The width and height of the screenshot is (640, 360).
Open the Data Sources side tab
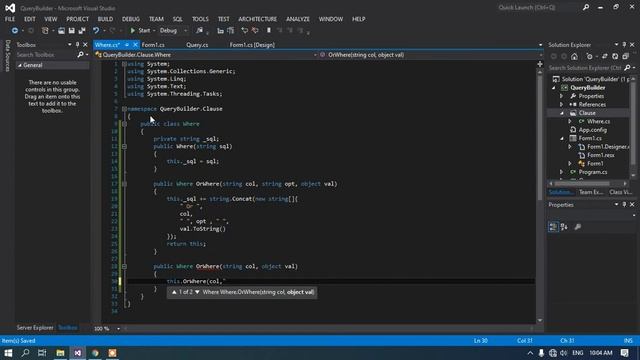pyautogui.click(x=7, y=56)
